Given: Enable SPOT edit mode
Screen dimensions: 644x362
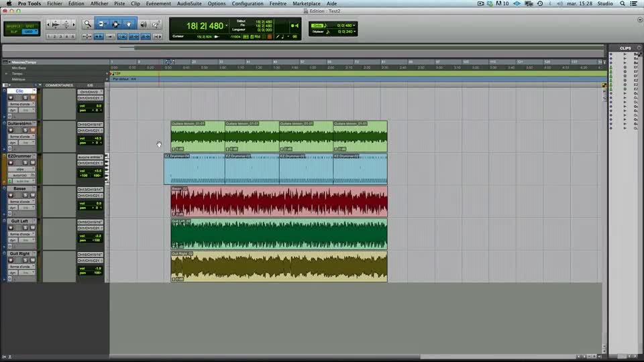Looking at the screenshot, I should click(x=30, y=26).
